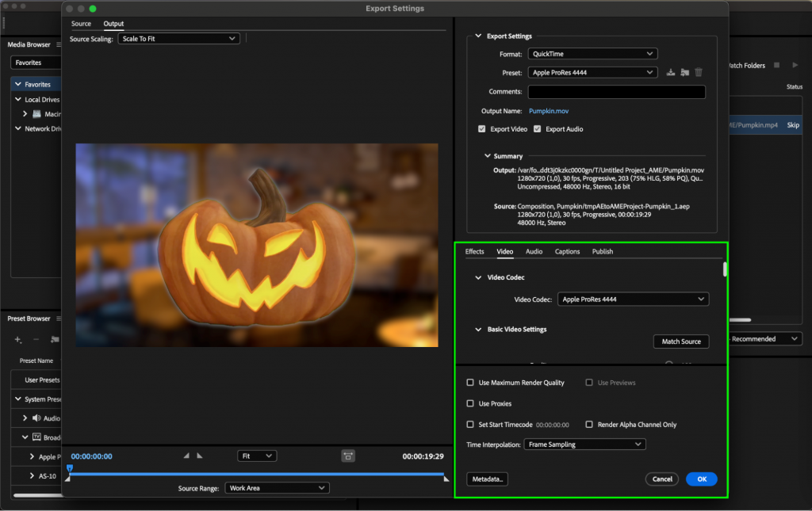Open the Import Preset folder icon
Screen dimensions: 812x511
684,72
